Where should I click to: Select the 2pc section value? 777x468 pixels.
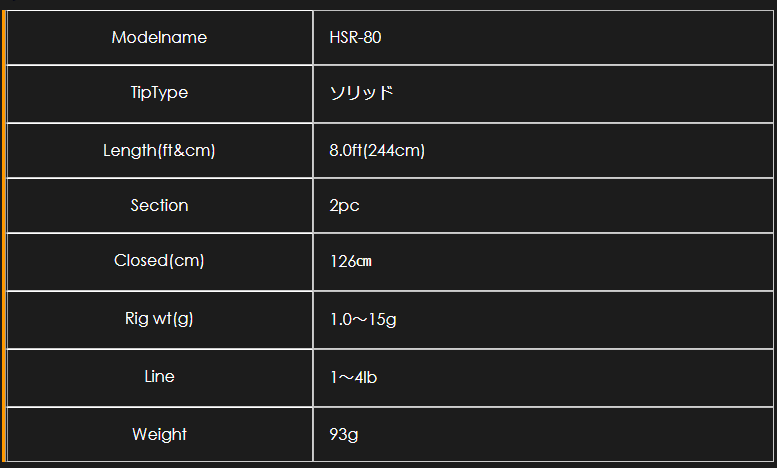344,205
